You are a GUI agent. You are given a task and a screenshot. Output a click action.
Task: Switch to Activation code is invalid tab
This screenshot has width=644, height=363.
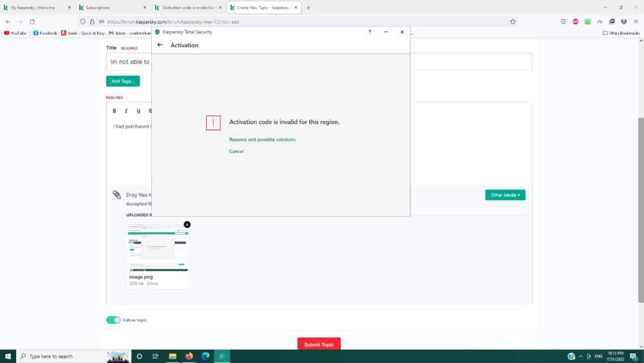(x=187, y=7)
